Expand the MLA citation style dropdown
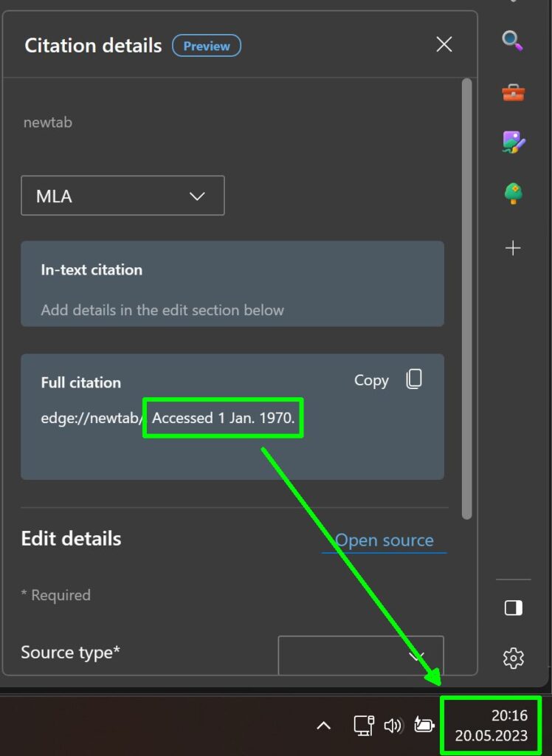 coord(123,196)
